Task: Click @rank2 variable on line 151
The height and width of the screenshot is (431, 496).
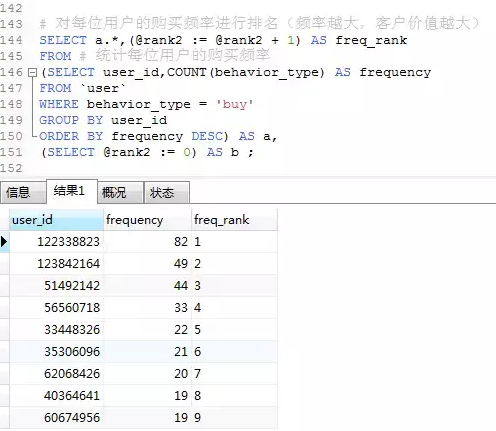Action: [x=127, y=152]
